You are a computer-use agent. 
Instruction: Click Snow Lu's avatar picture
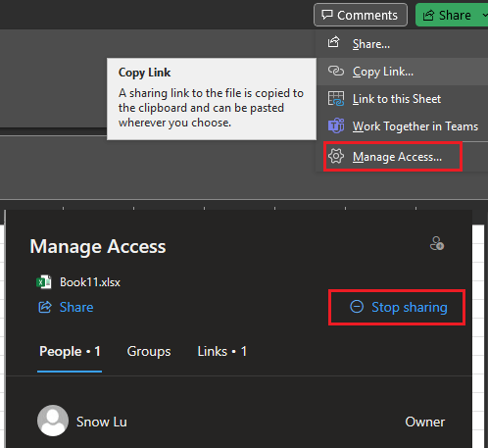click(x=53, y=421)
